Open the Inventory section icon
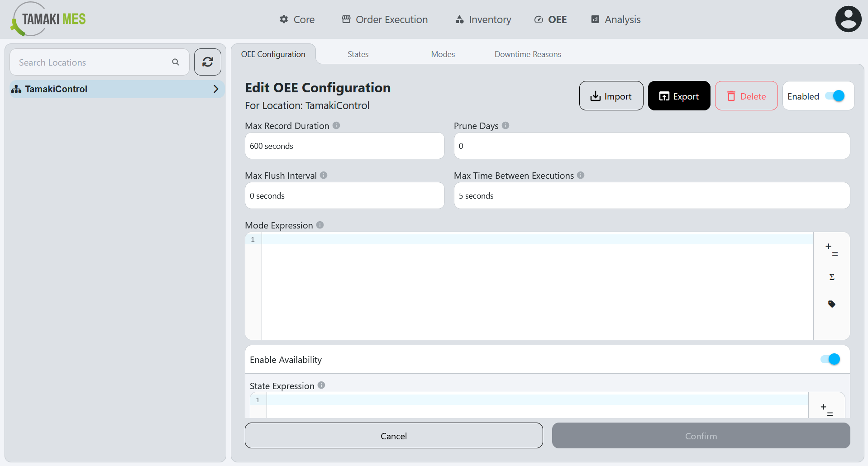 point(459,19)
